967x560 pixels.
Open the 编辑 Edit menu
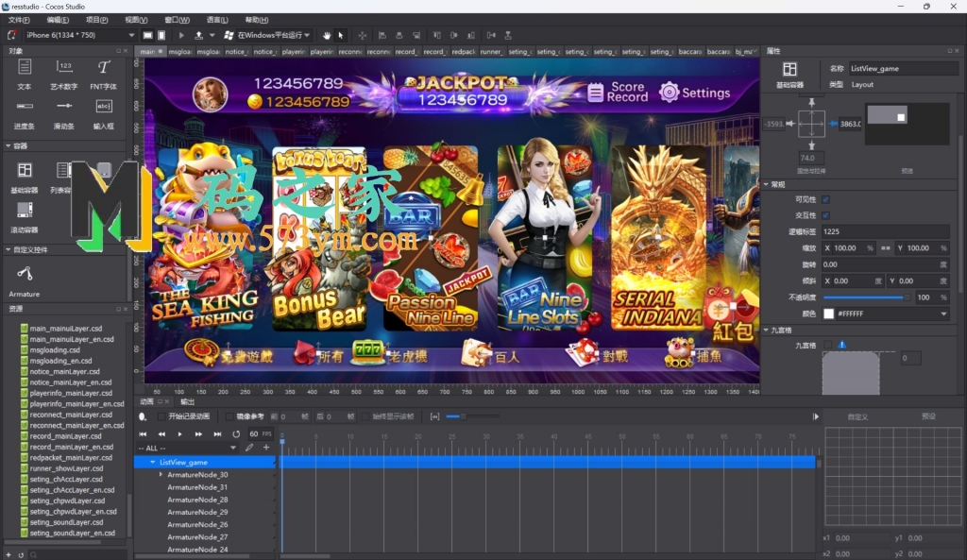(x=58, y=20)
